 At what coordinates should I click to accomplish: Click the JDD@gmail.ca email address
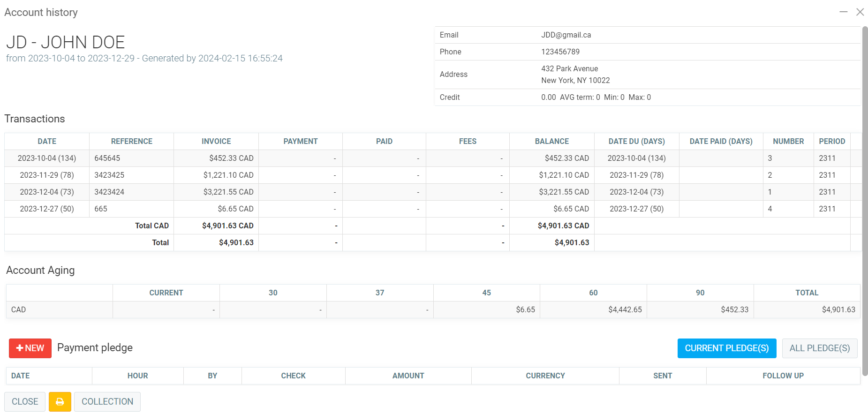[x=566, y=35]
